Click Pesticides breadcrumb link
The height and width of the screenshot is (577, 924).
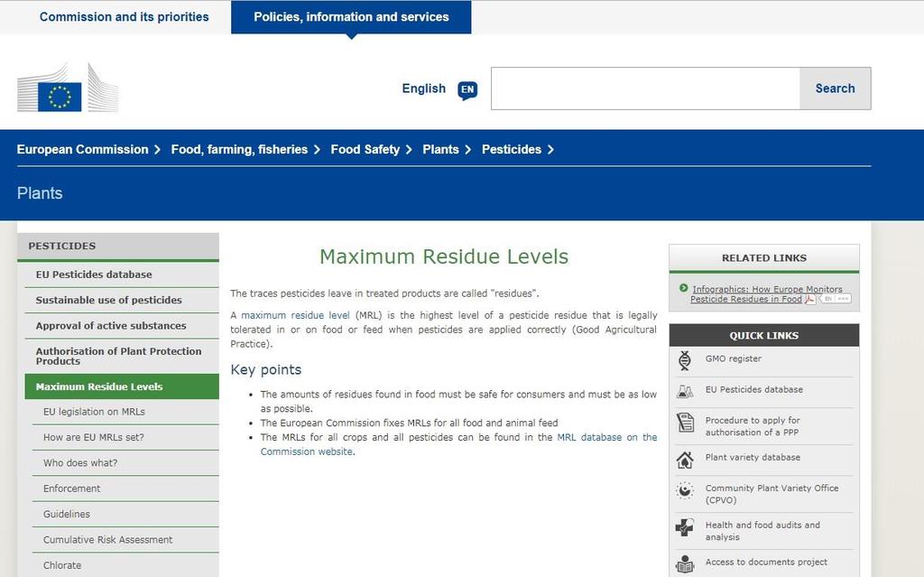click(512, 150)
